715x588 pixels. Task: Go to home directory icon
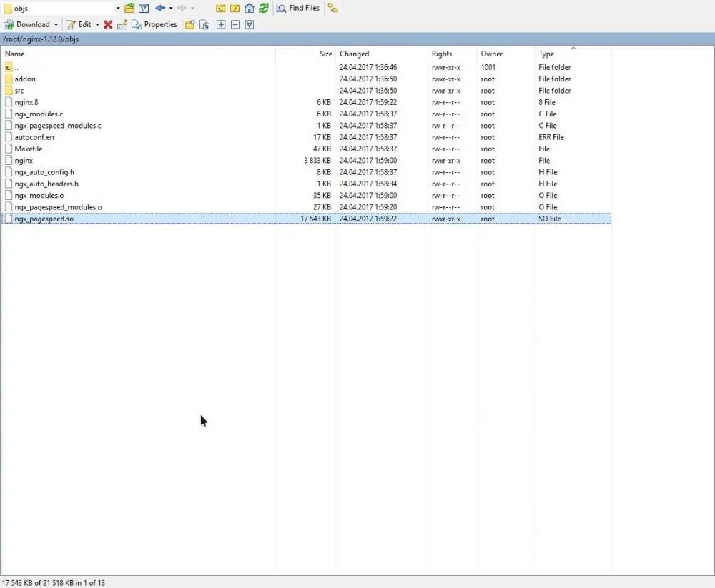(x=250, y=8)
